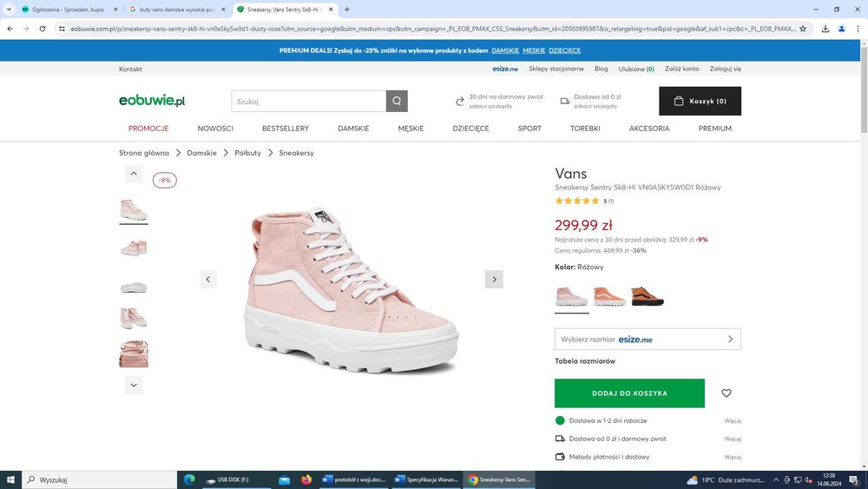The width and height of the screenshot is (868, 489).
Task: Select the fourth thumbnail of both shoes
Action: coord(134,318)
